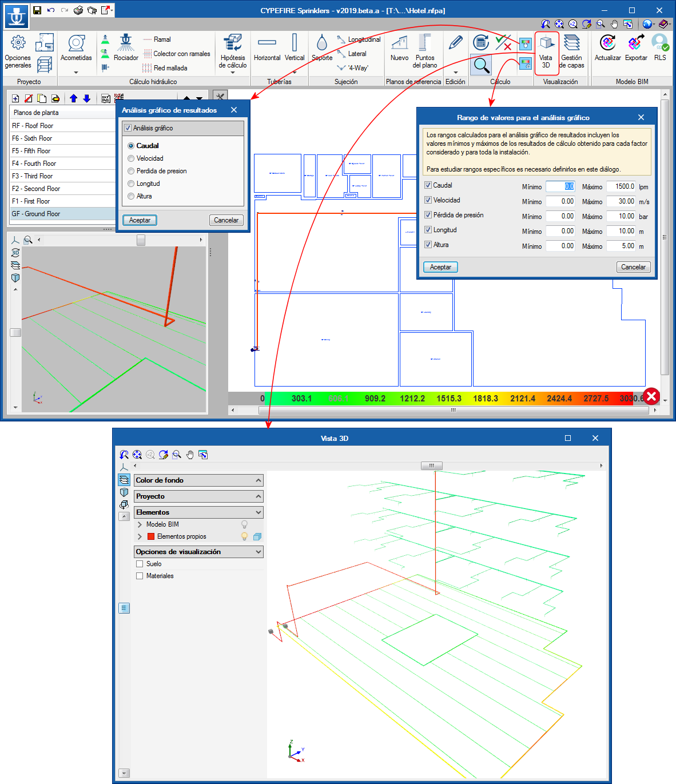Select Colector con ramales tool
This screenshot has height=784, width=676.
tap(176, 54)
